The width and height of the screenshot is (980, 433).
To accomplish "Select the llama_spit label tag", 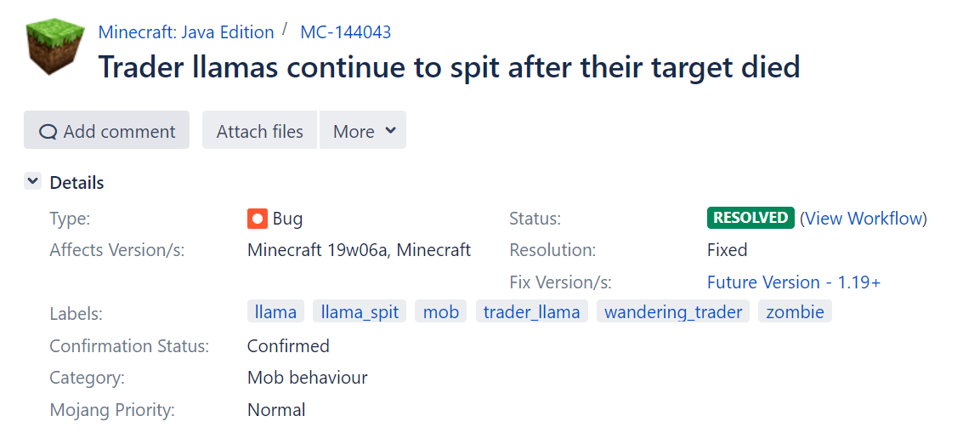I will tap(360, 312).
